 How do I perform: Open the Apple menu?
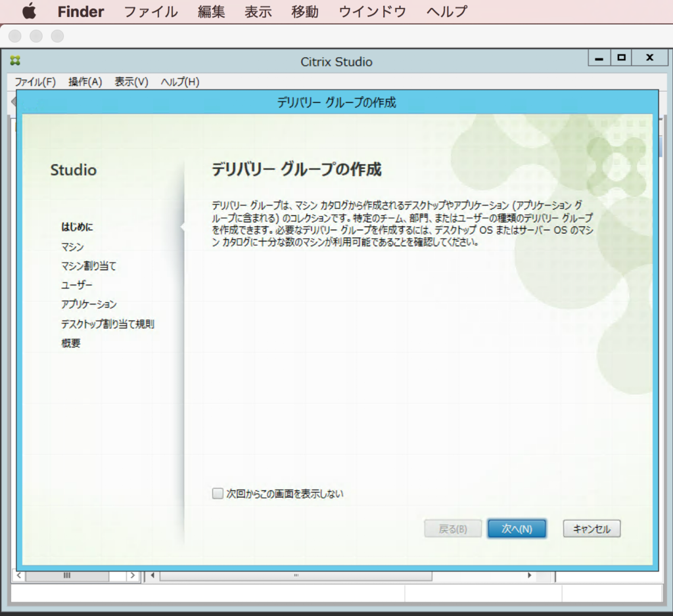(x=29, y=11)
